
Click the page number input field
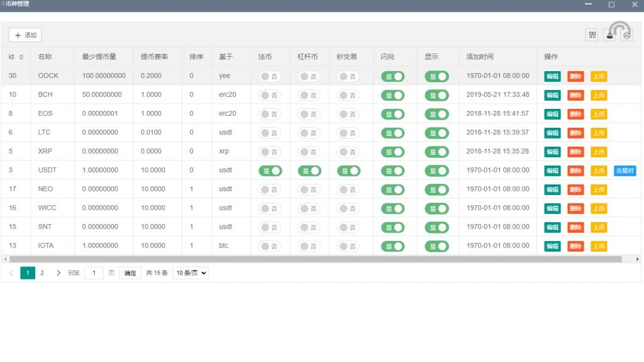coord(94,273)
